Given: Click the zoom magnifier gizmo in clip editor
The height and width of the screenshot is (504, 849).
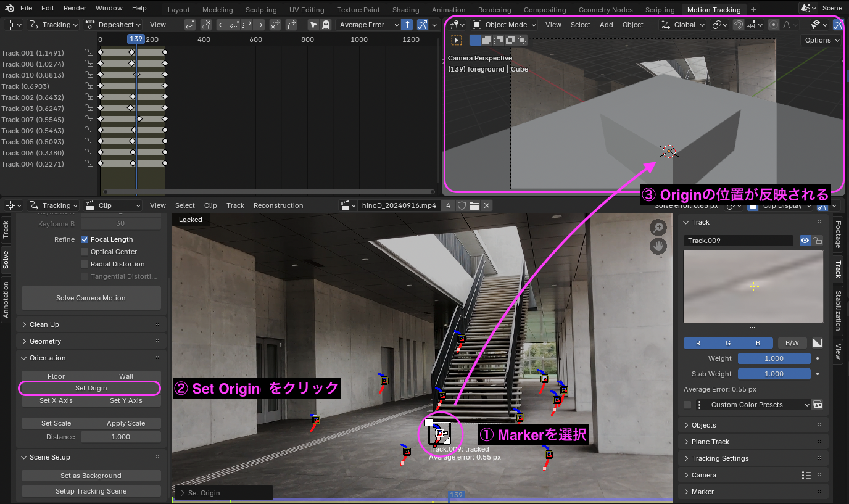Looking at the screenshot, I should coord(658,228).
